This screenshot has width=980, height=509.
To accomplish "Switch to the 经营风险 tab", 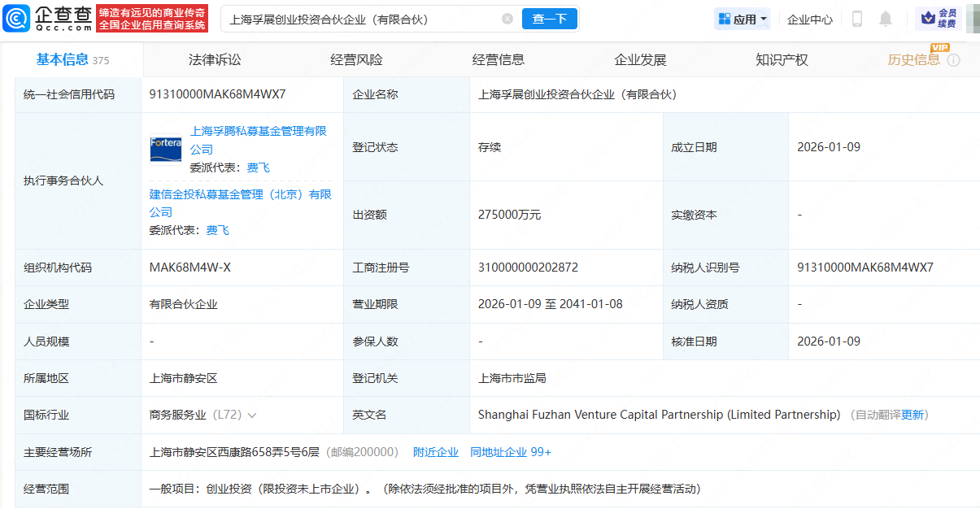I will 356,60.
